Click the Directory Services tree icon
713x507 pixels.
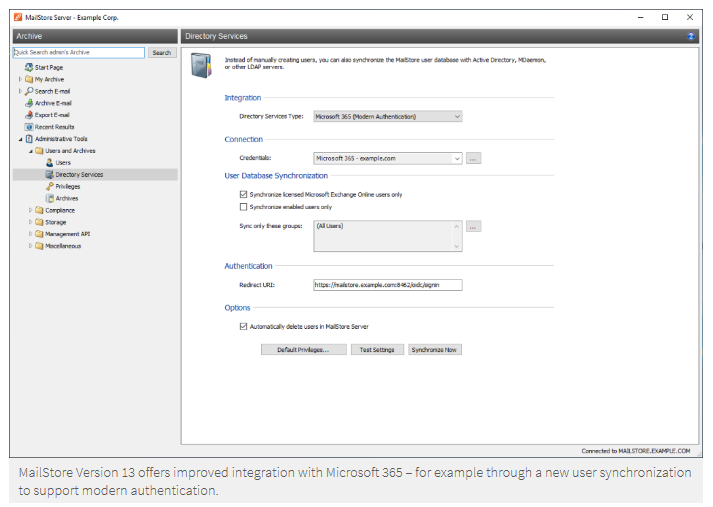[x=50, y=174]
